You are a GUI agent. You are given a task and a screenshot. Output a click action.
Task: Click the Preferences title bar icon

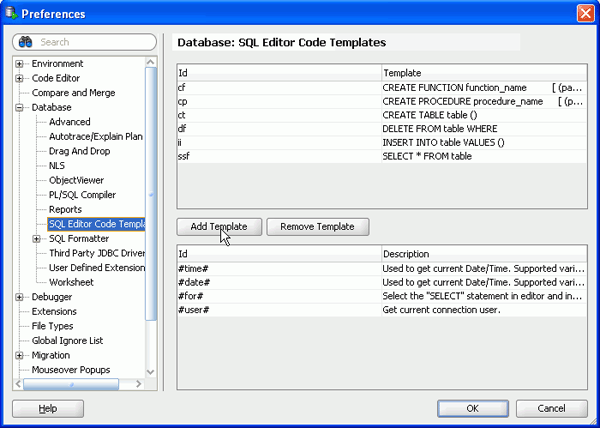click(11, 13)
